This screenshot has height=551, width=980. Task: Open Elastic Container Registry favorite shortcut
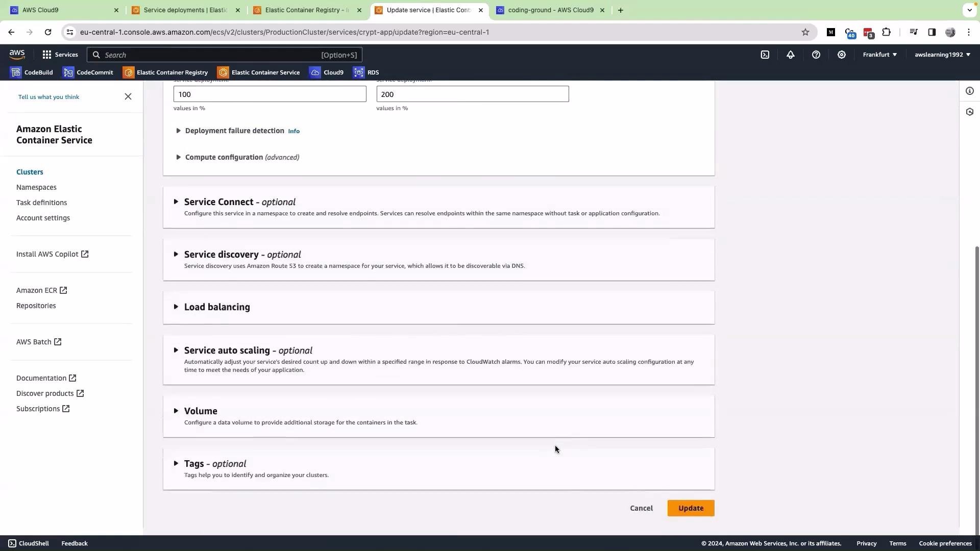click(165, 72)
